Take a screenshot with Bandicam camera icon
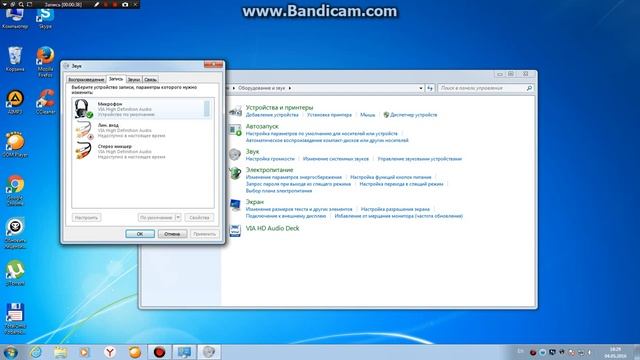 [x=125, y=4]
